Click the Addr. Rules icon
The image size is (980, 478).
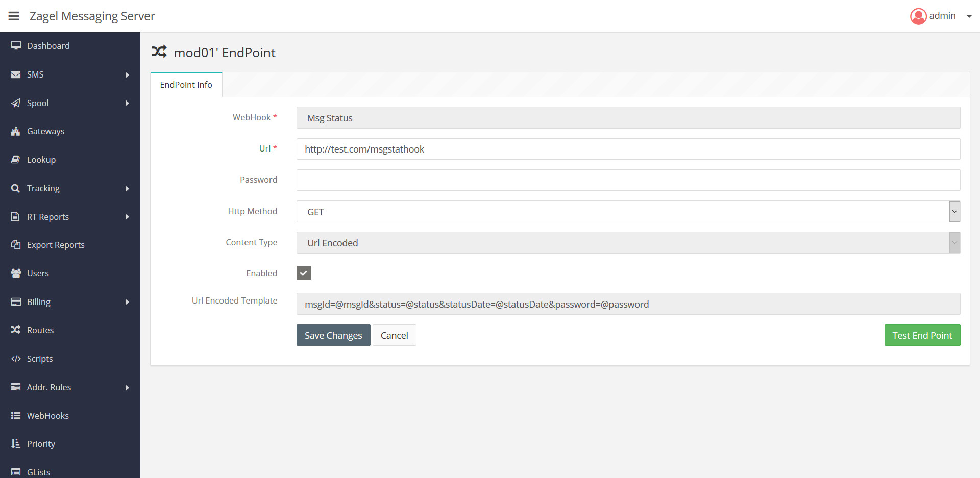pos(16,387)
